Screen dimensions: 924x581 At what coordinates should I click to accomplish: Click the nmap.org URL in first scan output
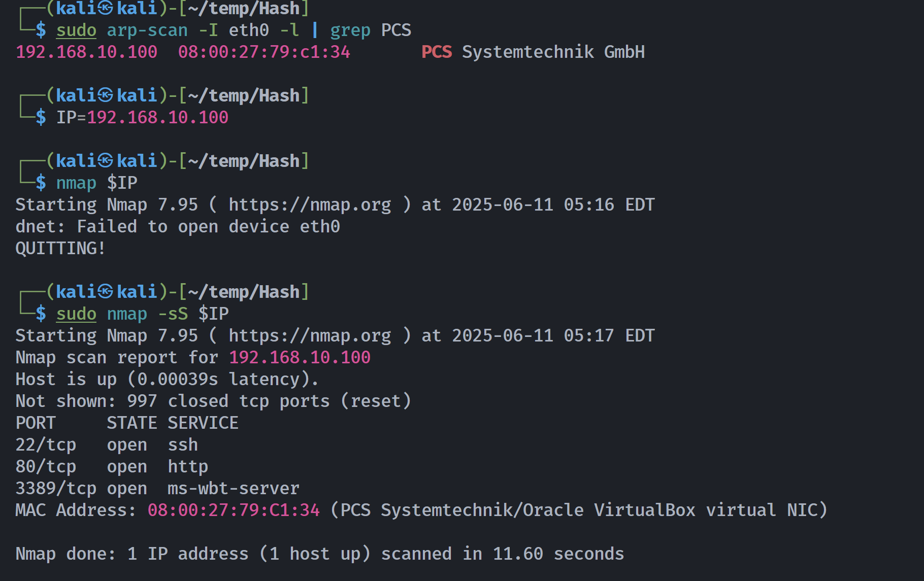[310, 204]
